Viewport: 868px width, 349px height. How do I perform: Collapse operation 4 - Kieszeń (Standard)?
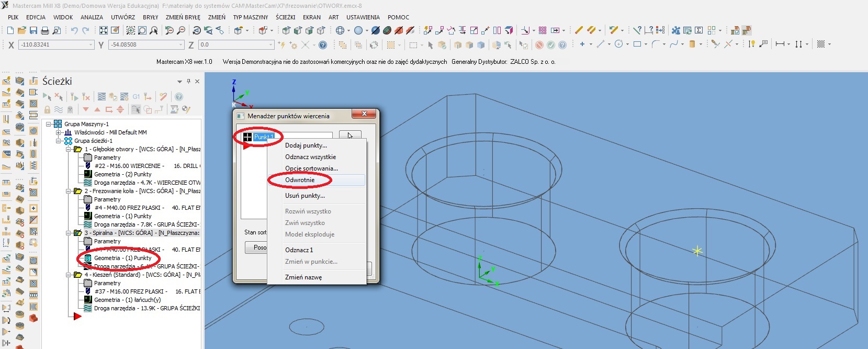point(69,275)
